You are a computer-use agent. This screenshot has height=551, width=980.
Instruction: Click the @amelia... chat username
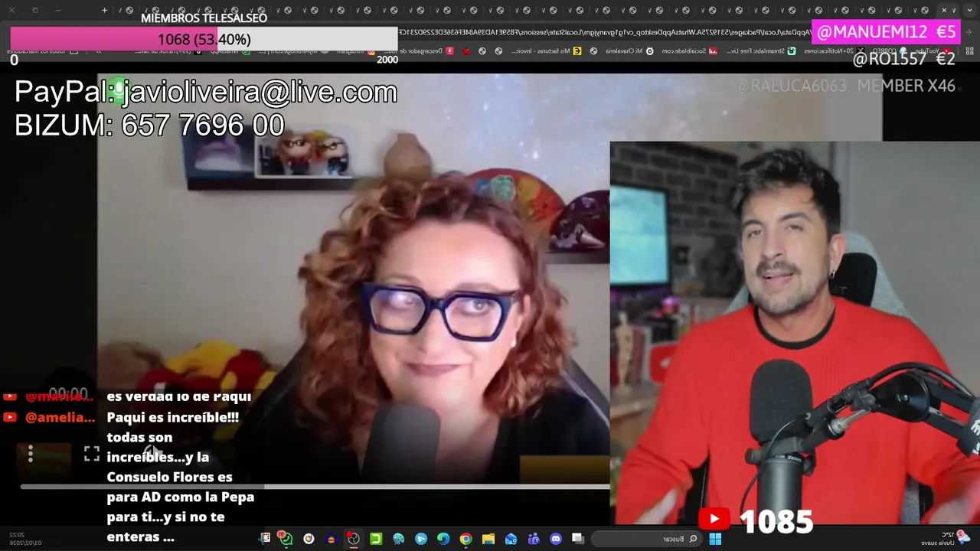(x=60, y=417)
